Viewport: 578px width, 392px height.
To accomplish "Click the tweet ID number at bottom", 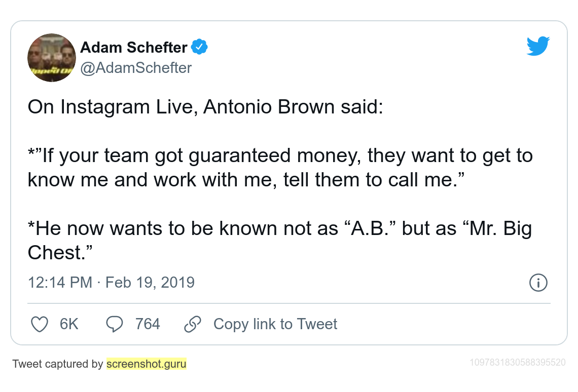I will (518, 363).
